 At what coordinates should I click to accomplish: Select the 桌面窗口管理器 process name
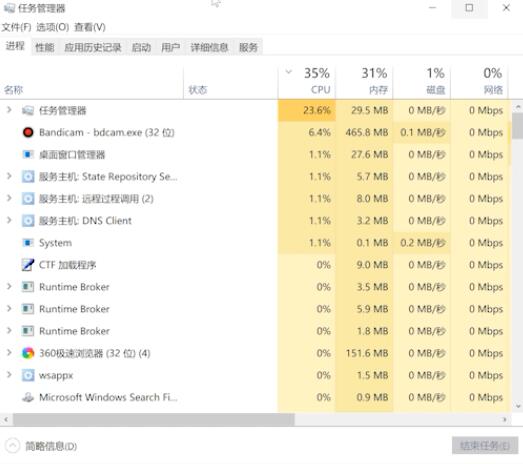[72, 154]
